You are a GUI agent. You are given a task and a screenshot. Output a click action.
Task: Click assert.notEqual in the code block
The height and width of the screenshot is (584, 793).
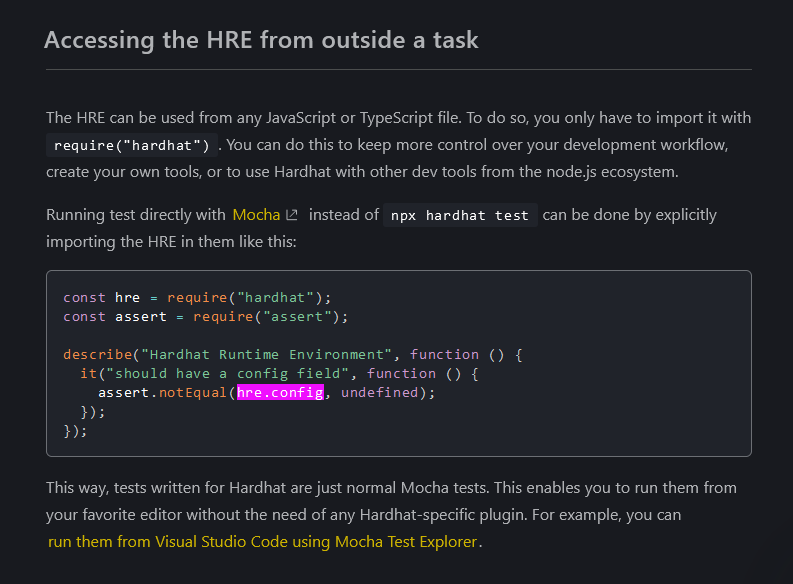pos(162,392)
